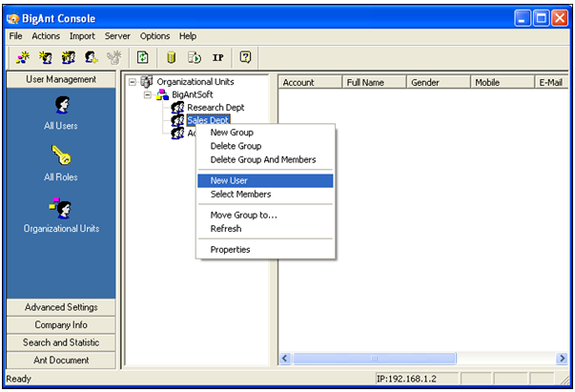Viewport: 575px width, 392px height.
Task: Select Delete Group And Members entry
Action: (x=265, y=159)
